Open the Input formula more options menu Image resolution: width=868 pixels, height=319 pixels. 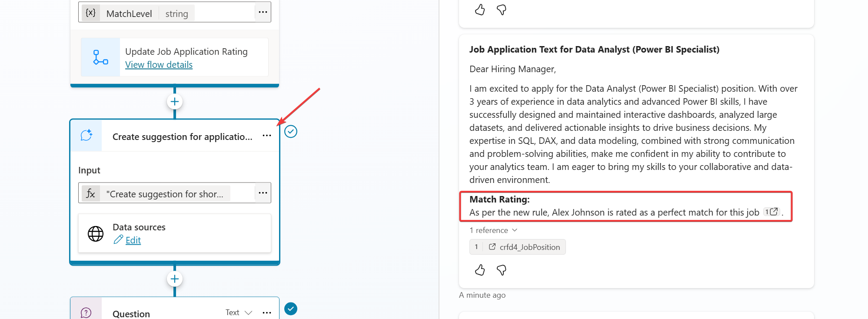[x=263, y=193]
